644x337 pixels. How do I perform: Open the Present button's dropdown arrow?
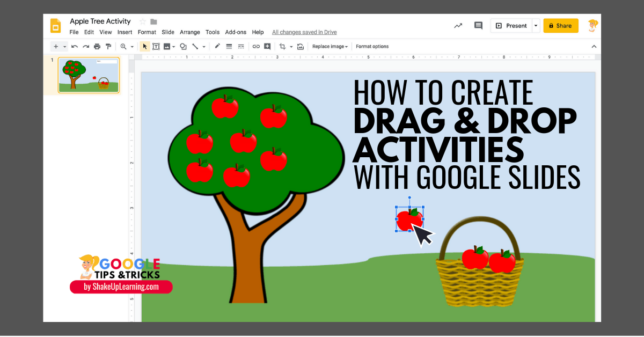pos(535,25)
